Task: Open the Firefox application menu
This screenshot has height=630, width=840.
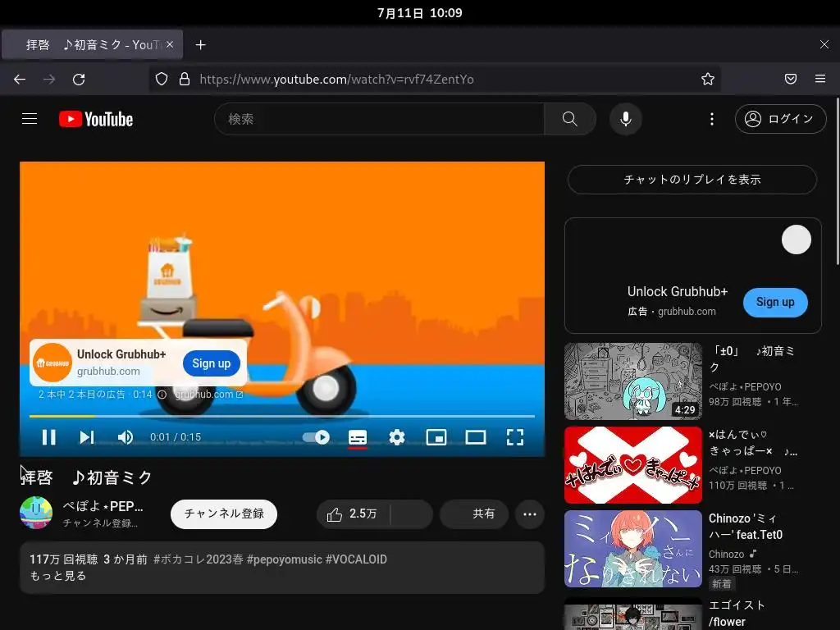Action: coord(820,80)
